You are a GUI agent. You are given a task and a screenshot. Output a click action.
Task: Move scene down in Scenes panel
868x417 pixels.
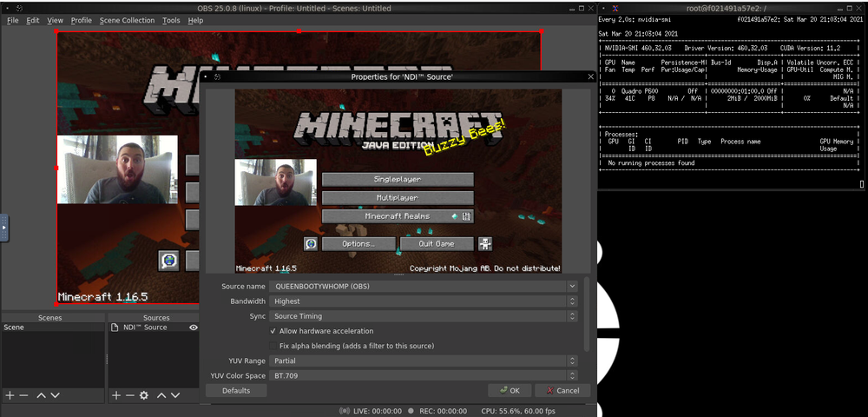click(x=55, y=395)
